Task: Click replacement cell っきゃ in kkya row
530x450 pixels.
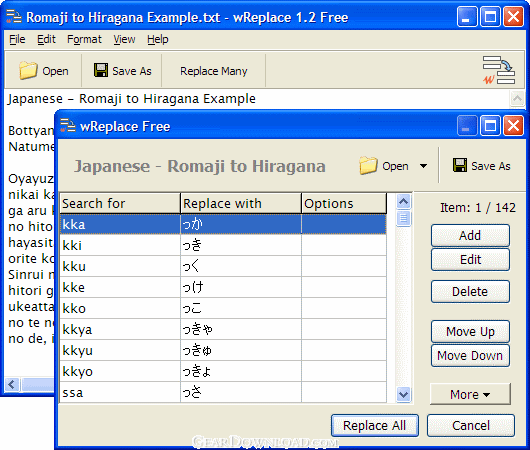Action: [x=241, y=329]
